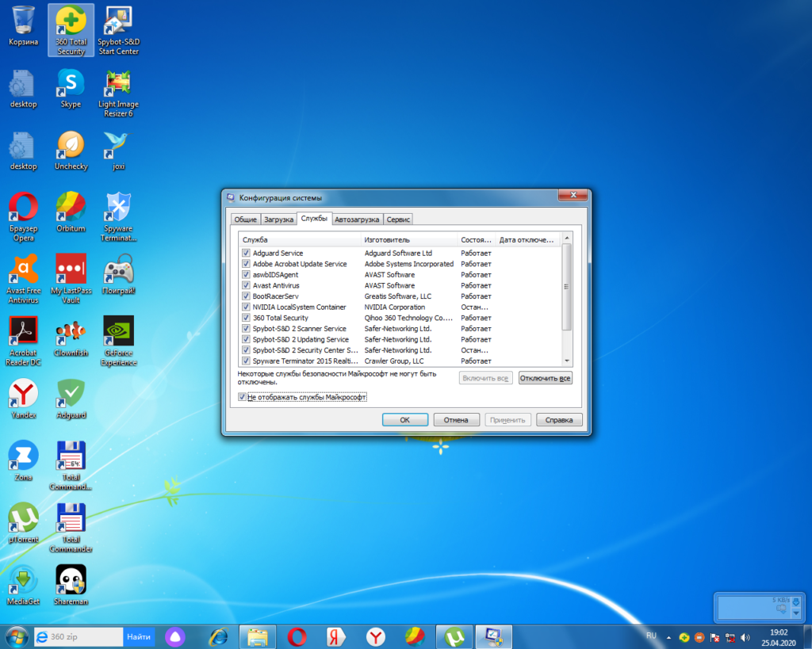Uncheck NVIDIA LocalSystem Container checkbox

point(246,307)
